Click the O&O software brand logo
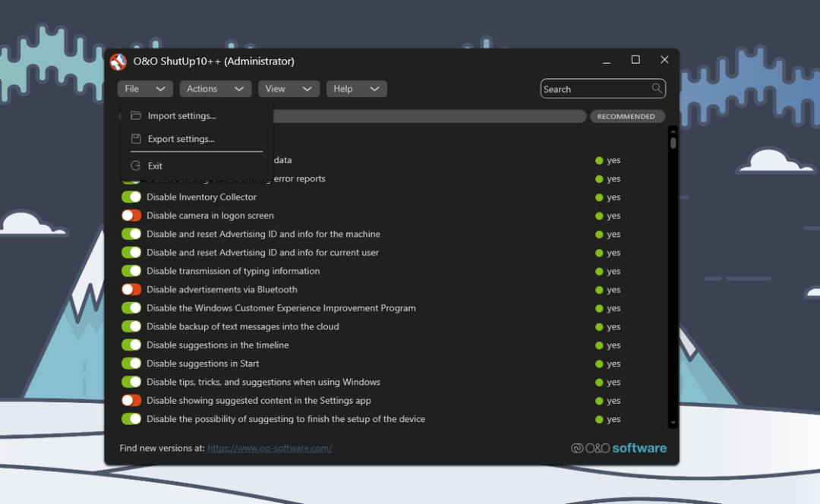The image size is (820, 504). tap(619, 448)
